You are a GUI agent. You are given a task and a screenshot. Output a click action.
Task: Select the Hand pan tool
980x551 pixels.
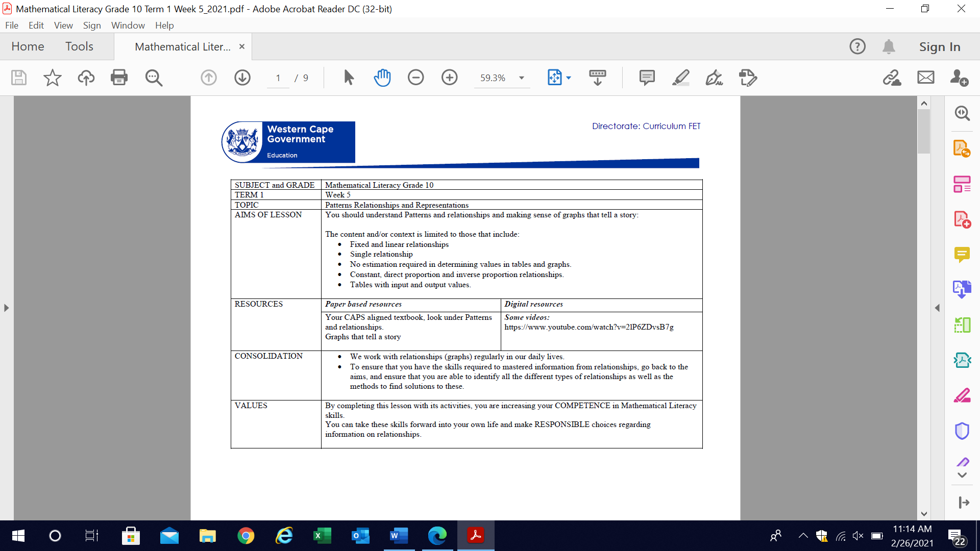(382, 78)
